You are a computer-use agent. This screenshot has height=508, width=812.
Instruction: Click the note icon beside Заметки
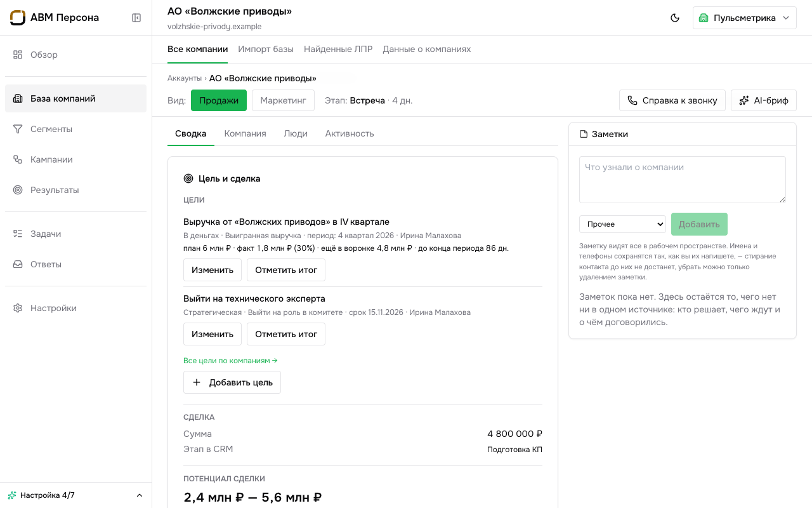[x=584, y=134]
